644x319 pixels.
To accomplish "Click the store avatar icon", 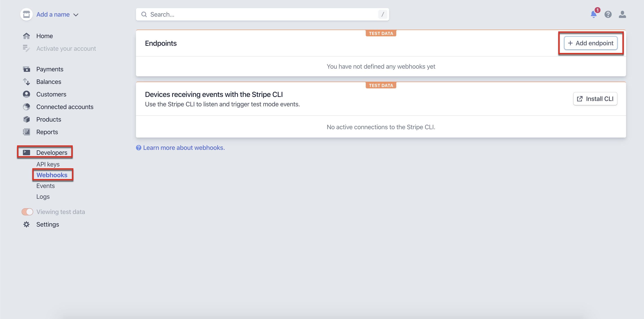I will 26,15.
